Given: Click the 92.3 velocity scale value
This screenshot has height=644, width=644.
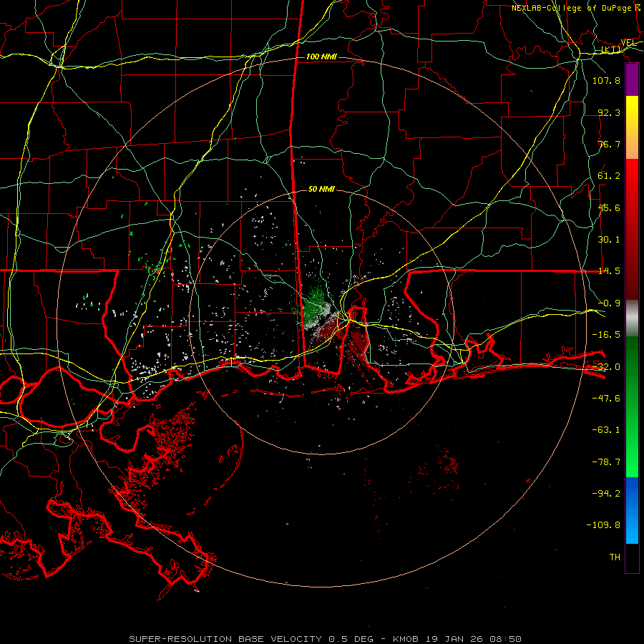Looking at the screenshot, I should 609,112.
